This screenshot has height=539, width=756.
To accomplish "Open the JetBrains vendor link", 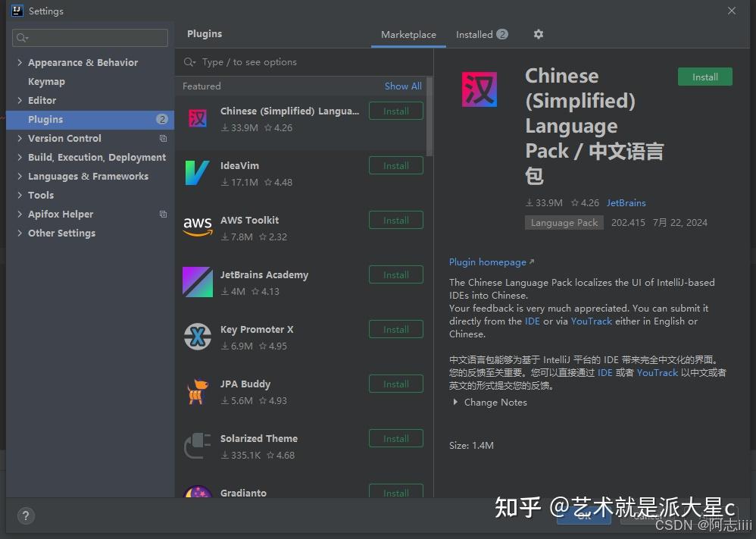I will [626, 202].
